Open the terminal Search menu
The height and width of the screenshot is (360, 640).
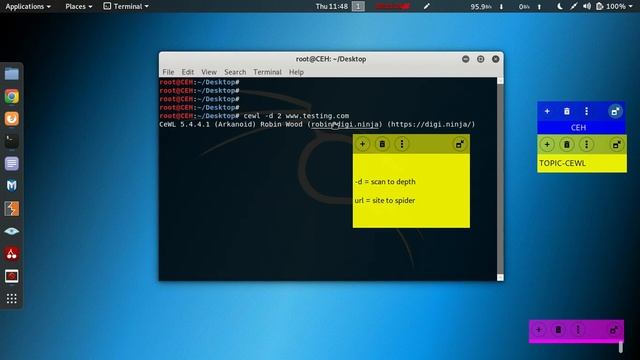[x=235, y=72]
